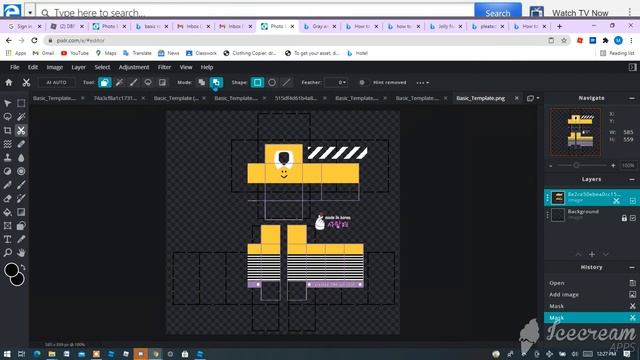This screenshot has width=640, height=360.
Task: Choose the Magic cutout tool option
Action: tap(119, 82)
